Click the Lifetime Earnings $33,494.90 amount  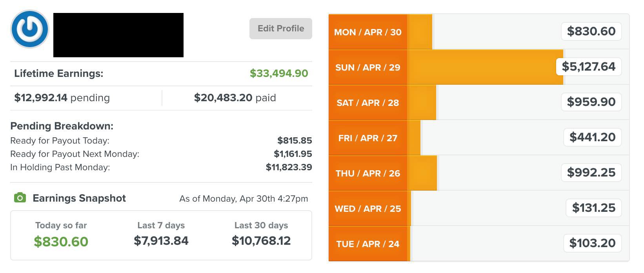tap(279, 73)
